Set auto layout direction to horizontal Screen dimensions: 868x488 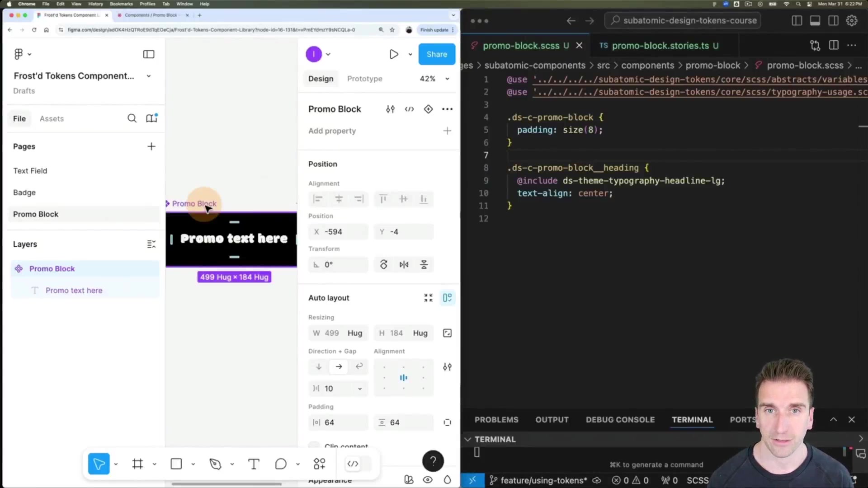click(x=339, y=366)
